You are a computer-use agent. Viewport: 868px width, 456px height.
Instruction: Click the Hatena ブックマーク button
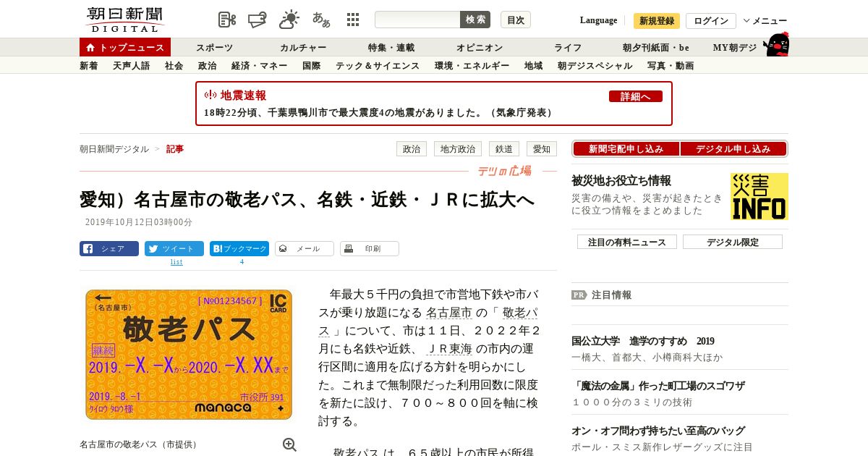(239, 249)
